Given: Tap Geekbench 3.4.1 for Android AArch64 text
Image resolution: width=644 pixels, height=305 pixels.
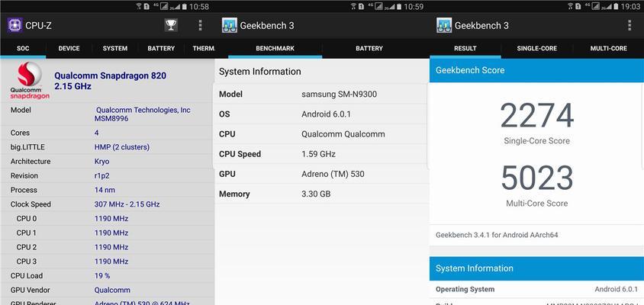Looking at the screenshot, I should tap(497, 235).
